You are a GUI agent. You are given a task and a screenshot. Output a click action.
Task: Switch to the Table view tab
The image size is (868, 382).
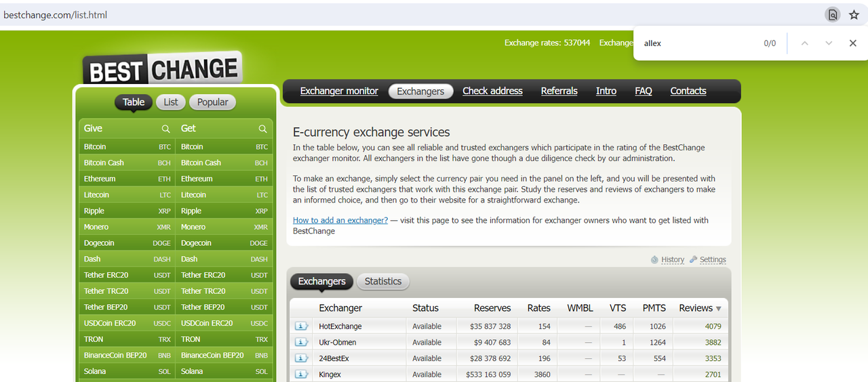134,102
